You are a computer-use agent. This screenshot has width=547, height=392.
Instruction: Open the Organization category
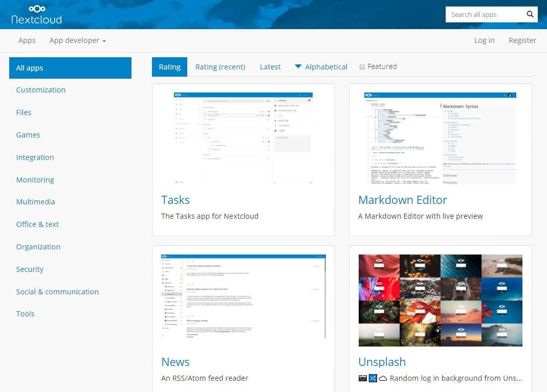38,247
